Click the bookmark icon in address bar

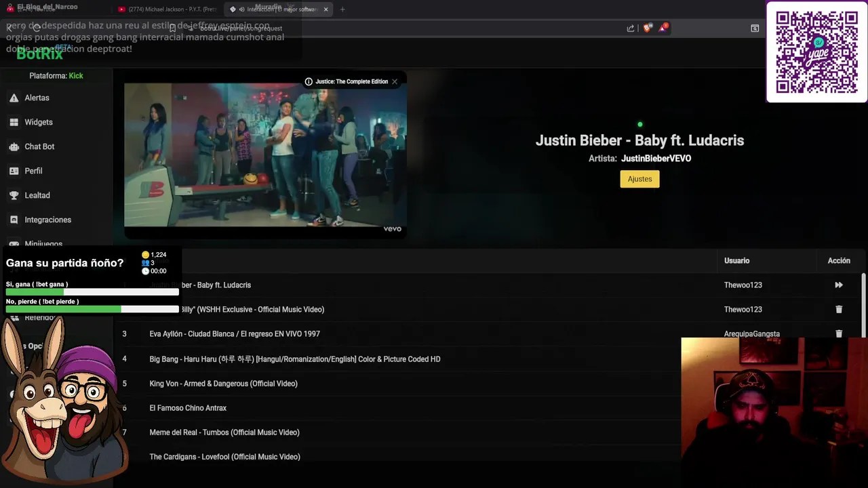pos(173,28)
